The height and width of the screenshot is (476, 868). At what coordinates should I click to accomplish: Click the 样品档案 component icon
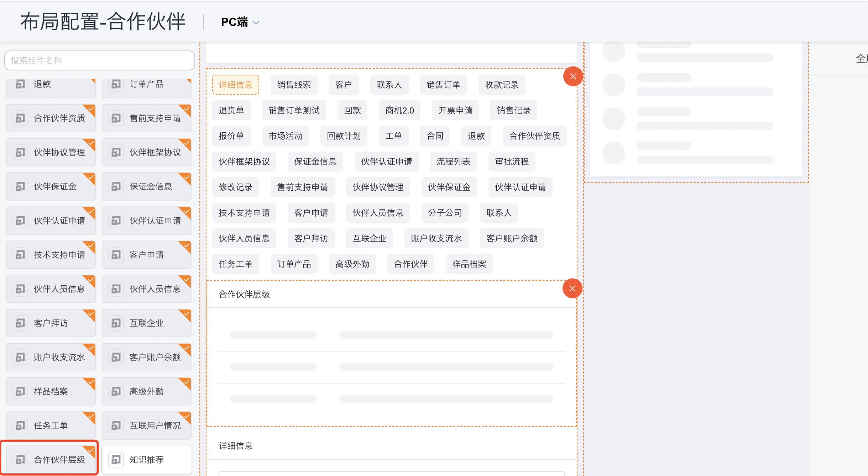click(x=20, y=391)
